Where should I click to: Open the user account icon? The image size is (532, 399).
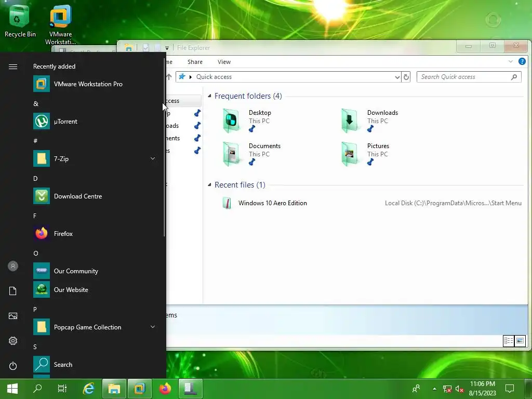point(13,266)
